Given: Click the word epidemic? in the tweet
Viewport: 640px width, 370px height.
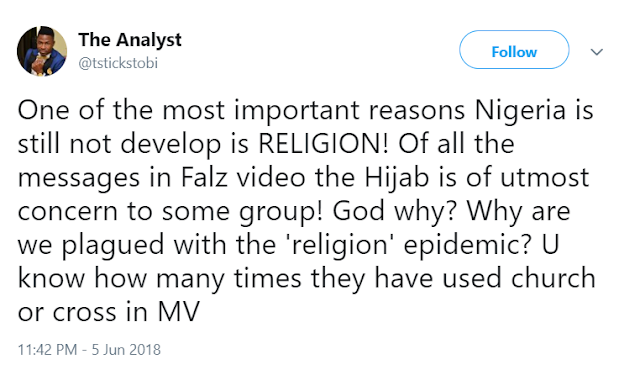Looking at the screenshot, I should (468, 246).
